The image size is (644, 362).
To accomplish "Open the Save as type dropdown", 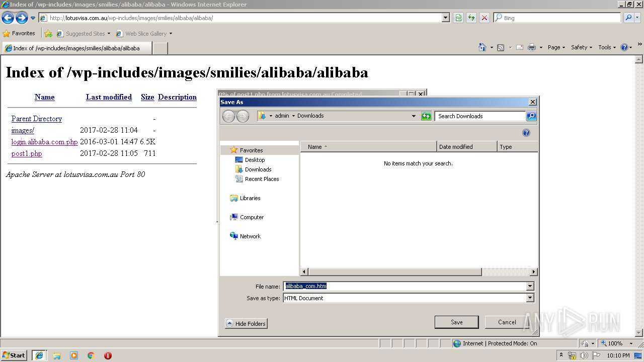I will click(x=530, y=298).
